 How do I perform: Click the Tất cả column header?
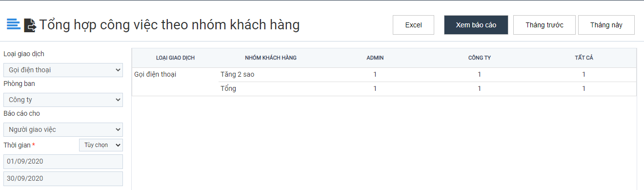point(584,58)
